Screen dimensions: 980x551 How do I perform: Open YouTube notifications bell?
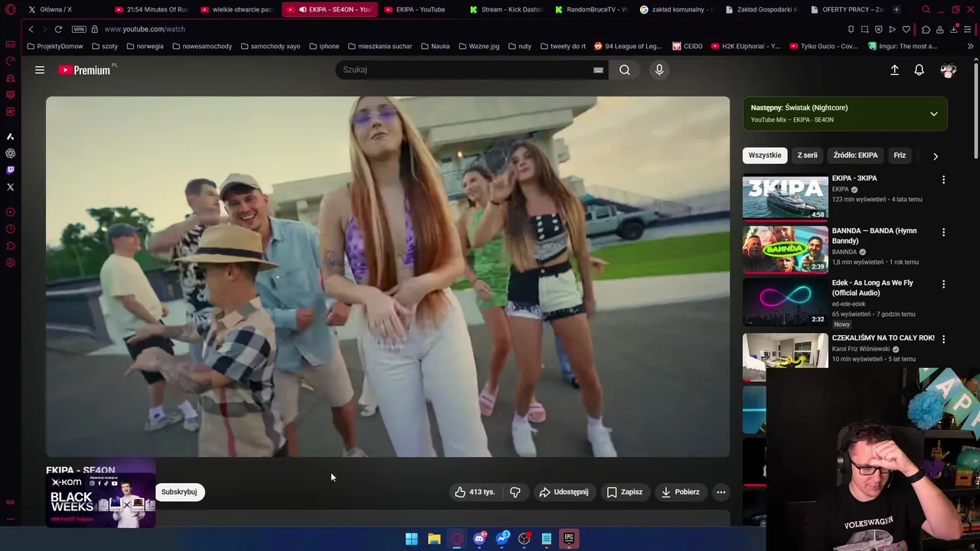920,70
